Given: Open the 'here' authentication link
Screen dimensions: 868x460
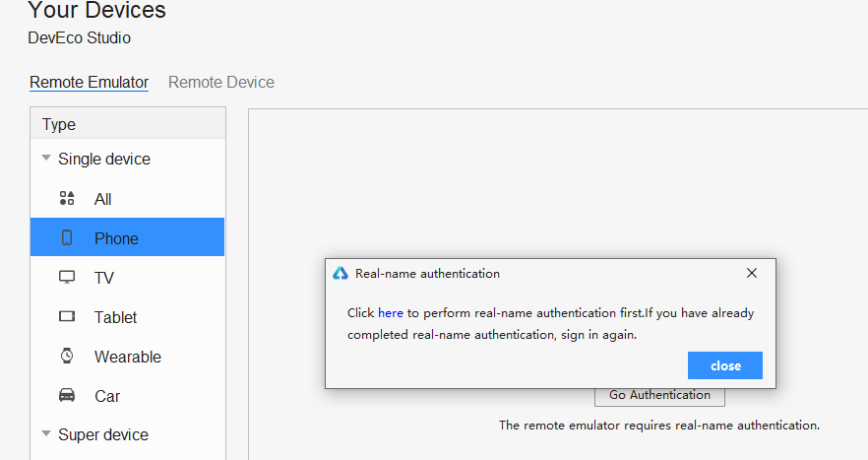Looking at the screenshot, I should [391, 313].
